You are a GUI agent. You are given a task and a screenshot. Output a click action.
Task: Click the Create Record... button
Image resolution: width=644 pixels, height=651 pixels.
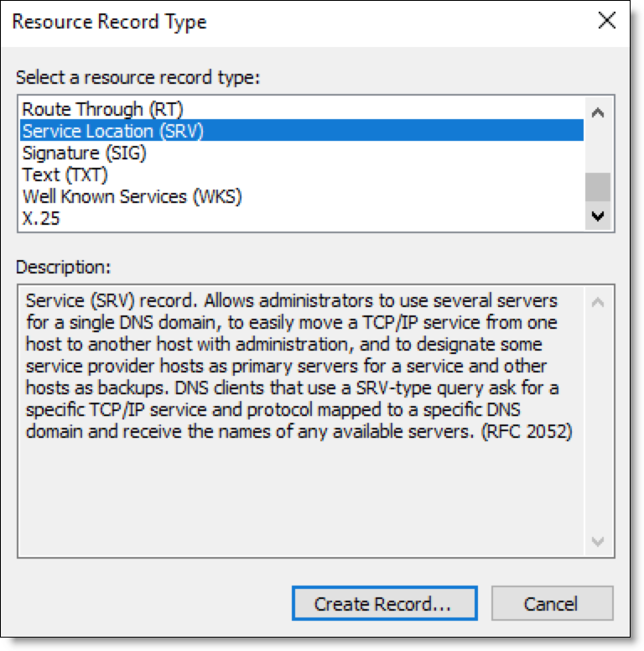tap(384, 604)
